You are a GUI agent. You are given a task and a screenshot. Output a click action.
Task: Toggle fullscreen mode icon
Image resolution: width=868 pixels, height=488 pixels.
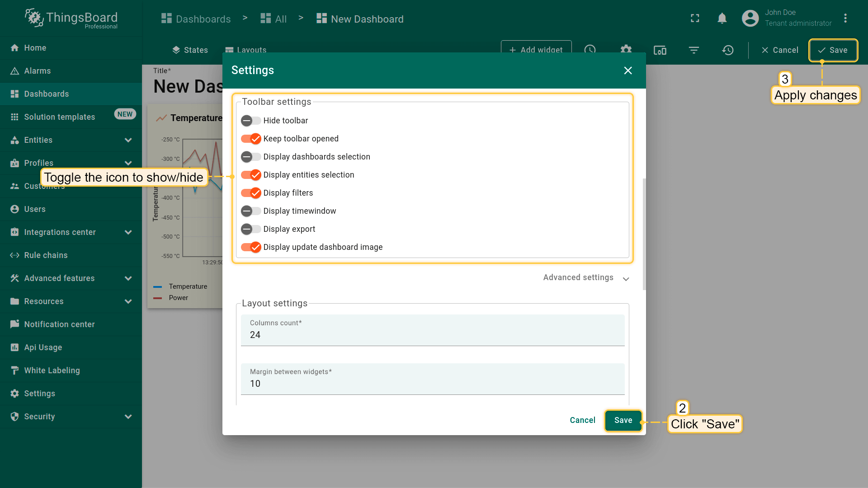point(695,18)
